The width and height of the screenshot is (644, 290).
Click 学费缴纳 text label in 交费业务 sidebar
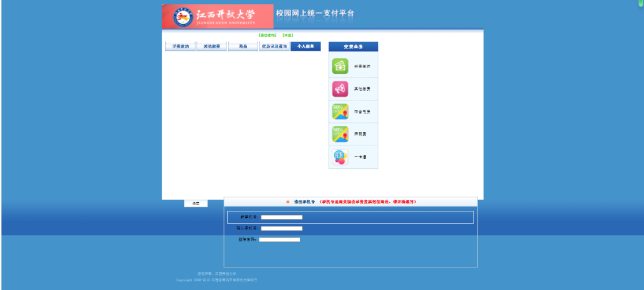(x=362, y=66)
